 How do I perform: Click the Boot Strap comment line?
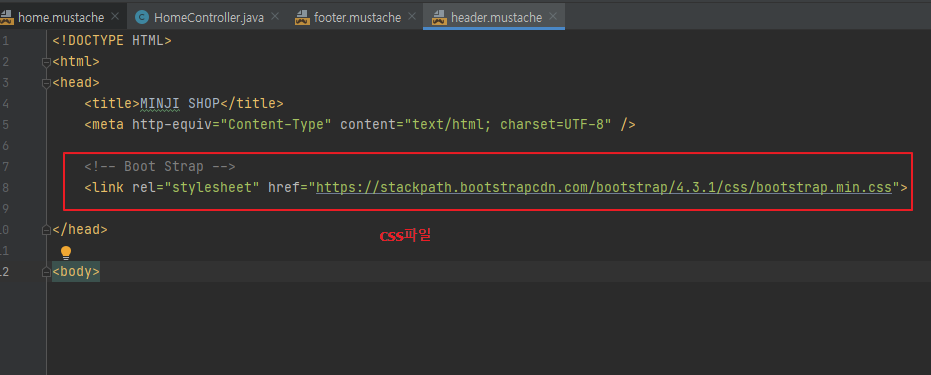pos(160,167)
